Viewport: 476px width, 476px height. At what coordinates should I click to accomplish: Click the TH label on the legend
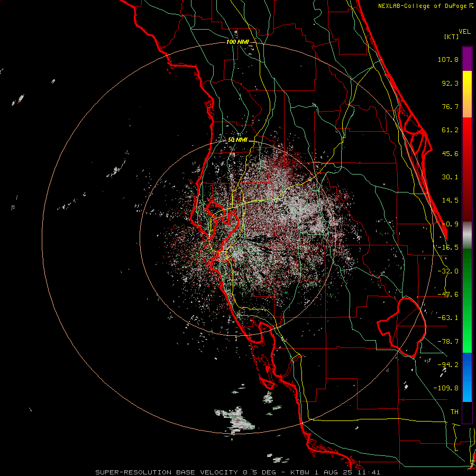pos(454,412)
